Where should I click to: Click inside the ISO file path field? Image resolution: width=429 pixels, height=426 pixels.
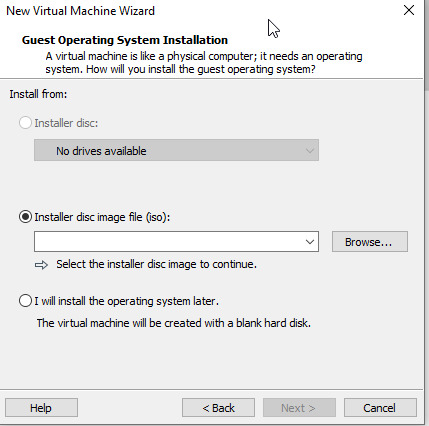pos(168,242)
